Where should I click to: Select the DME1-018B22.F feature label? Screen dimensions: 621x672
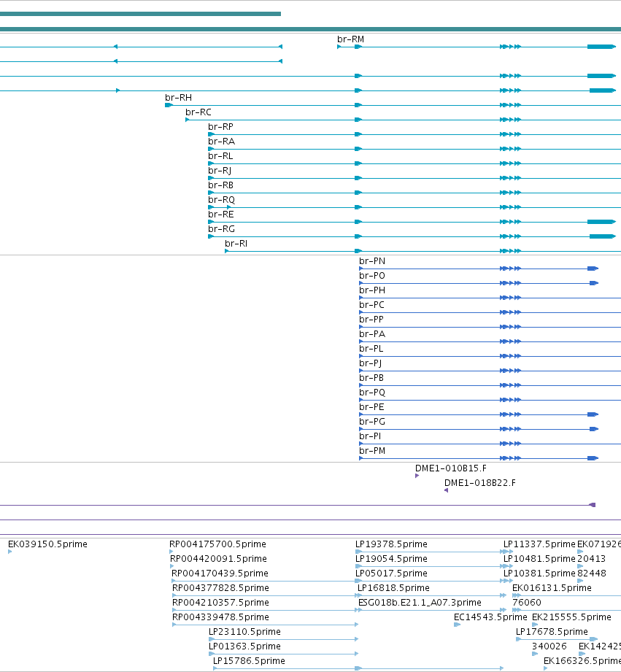click(479, 482)
